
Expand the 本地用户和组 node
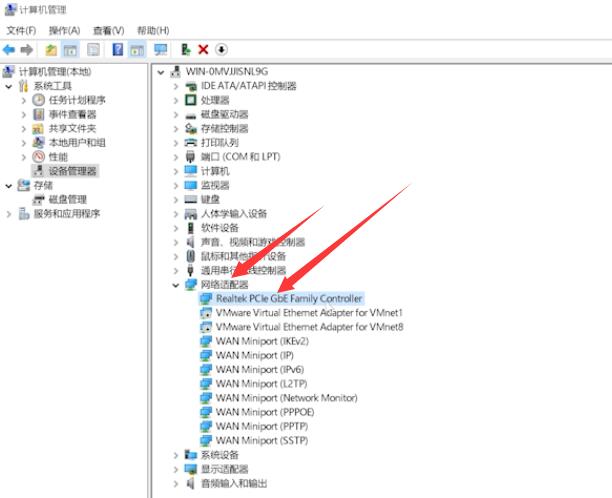tap(23, 143)
